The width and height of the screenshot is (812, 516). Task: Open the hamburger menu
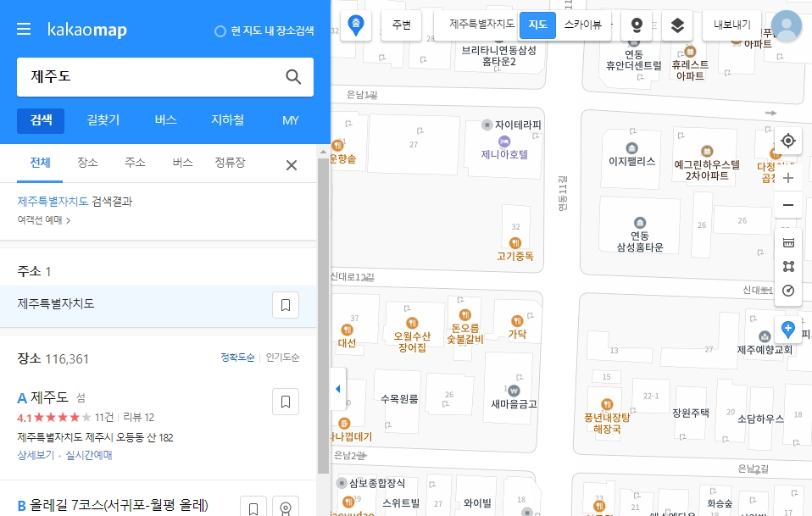click(x=24, y=29)
